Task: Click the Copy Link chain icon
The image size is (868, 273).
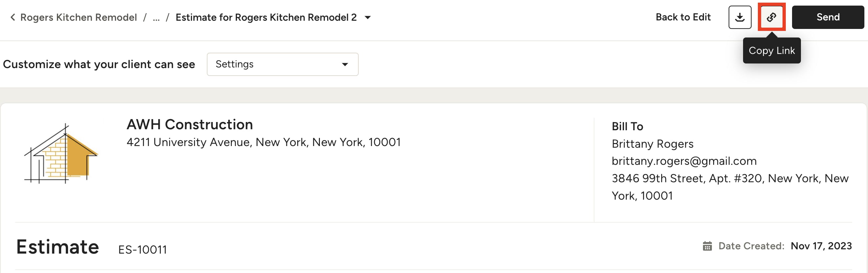Action: pos(771,17)
